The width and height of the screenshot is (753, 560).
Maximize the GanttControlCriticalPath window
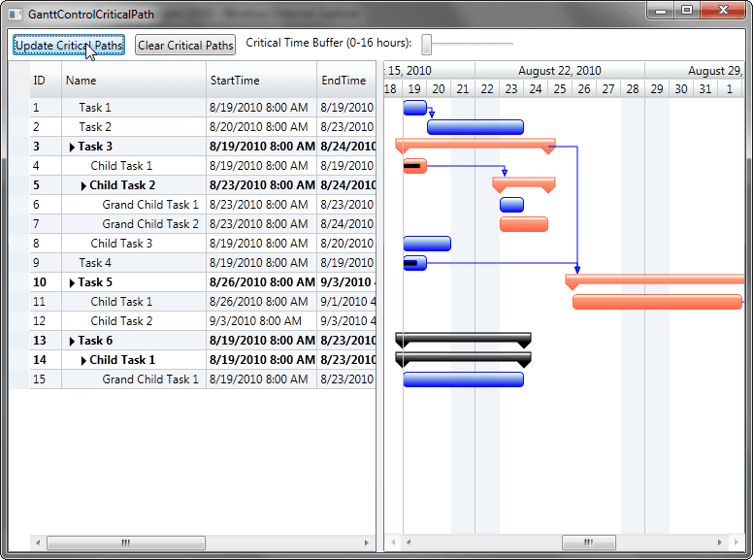(687, 10)
